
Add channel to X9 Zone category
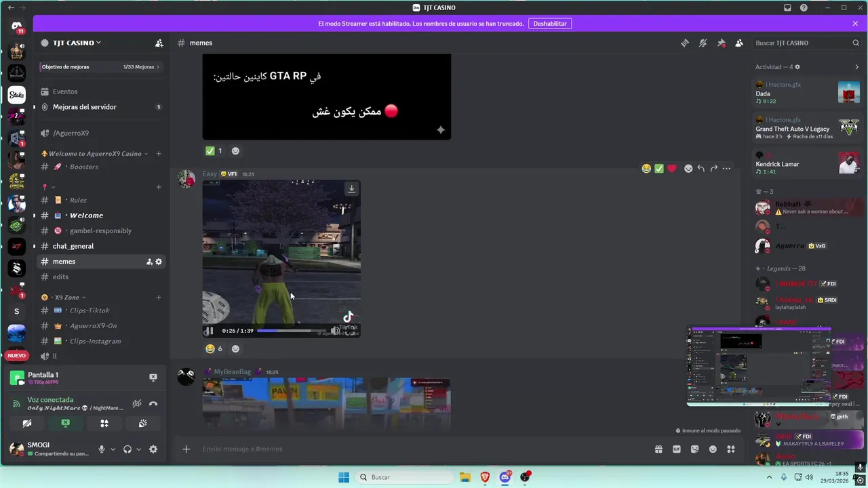pyautogui.click(x=159, y=298)
